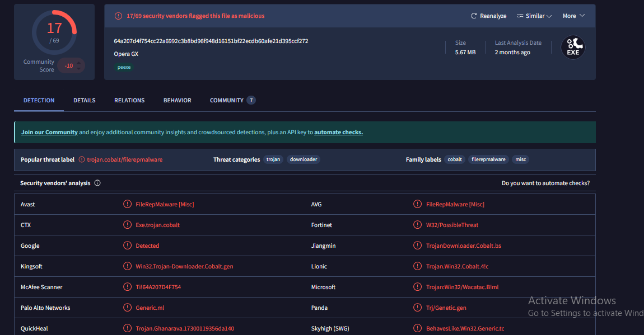
Task: Click the Join our Community link
Action: (49, 133)
